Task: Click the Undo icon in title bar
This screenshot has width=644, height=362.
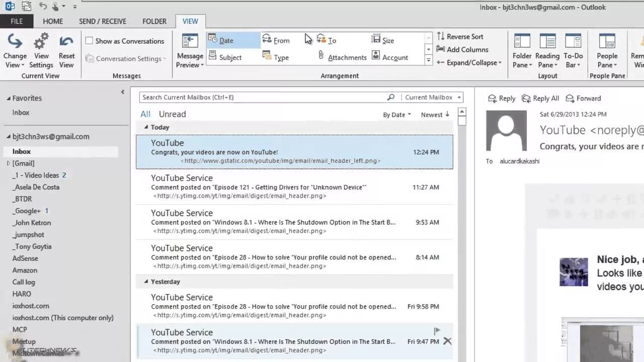Action: coord(43,7)
